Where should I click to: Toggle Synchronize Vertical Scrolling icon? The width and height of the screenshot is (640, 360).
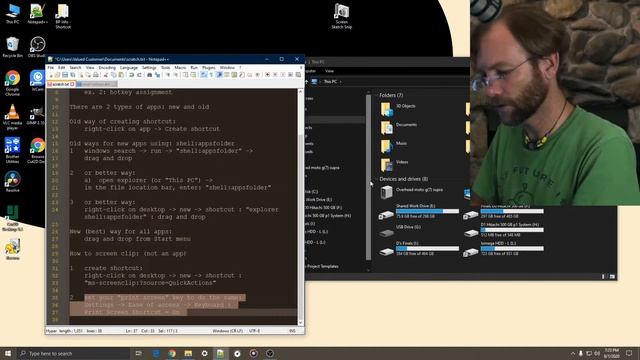pyautogui.click(x=186, y=75)
